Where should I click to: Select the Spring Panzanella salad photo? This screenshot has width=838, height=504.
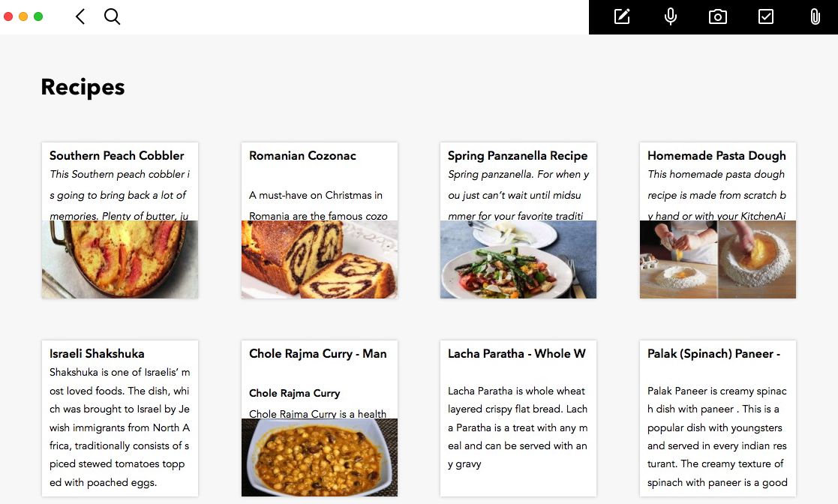pyautogui.click(x=518, y=259)
